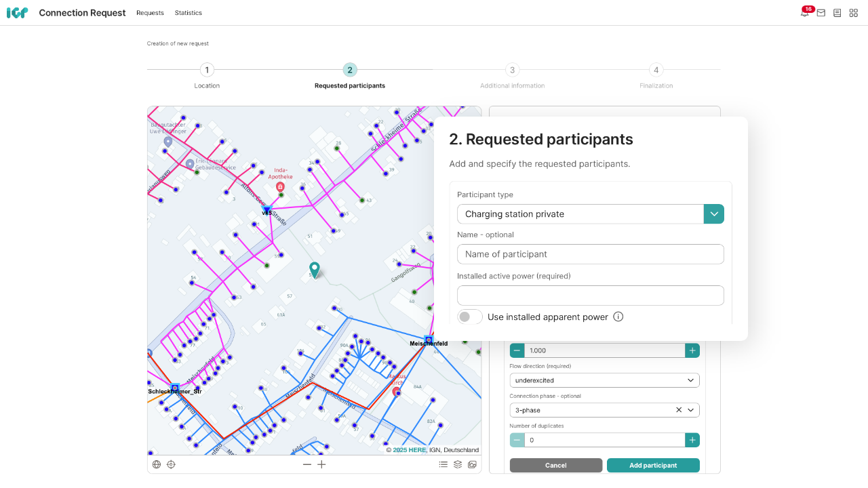Open the notifications bell with 16 badge
Screen dimensions: 868x488
point(805,13)
